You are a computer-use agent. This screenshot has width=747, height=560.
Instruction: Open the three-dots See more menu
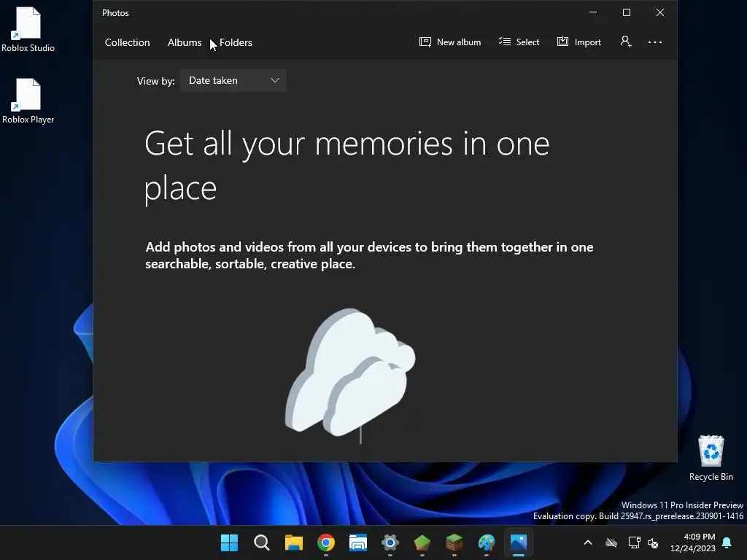(655, 42)
